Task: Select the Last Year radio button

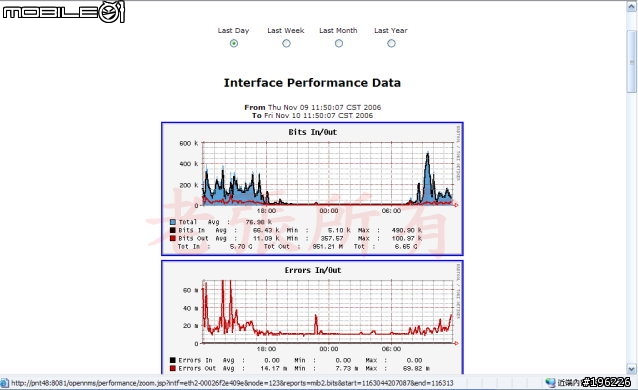Action: 391,43
